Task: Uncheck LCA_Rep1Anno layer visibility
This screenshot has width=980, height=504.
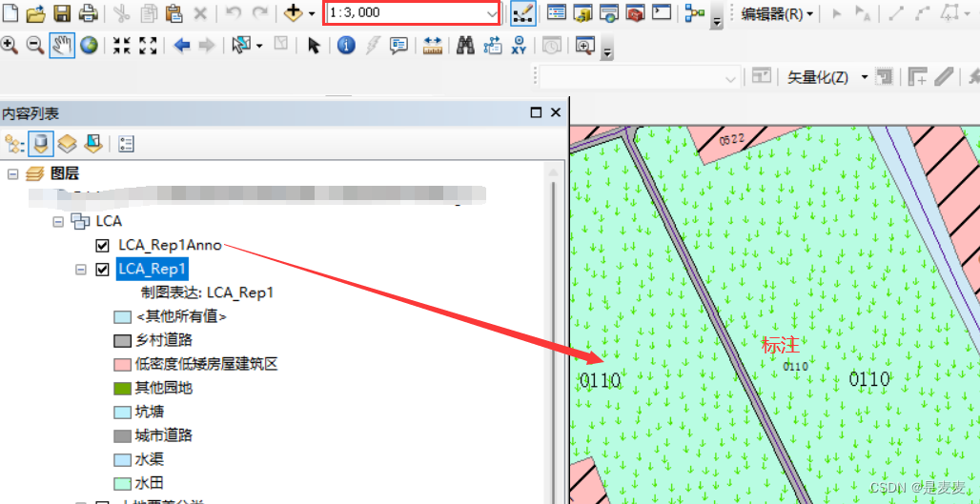Action: pos(103,246)
